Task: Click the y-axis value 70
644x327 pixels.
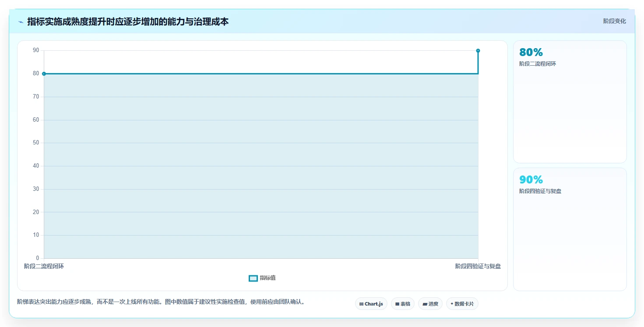Action: [x=35, y=96]
